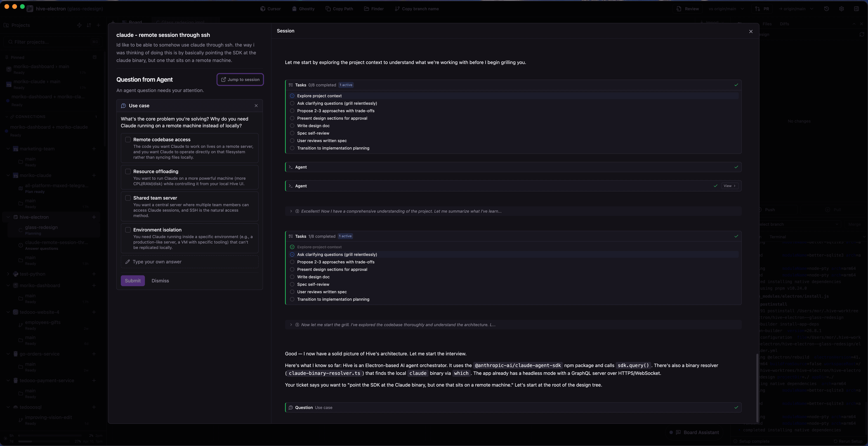Check the Remote codebase access option

click(128, 139)
